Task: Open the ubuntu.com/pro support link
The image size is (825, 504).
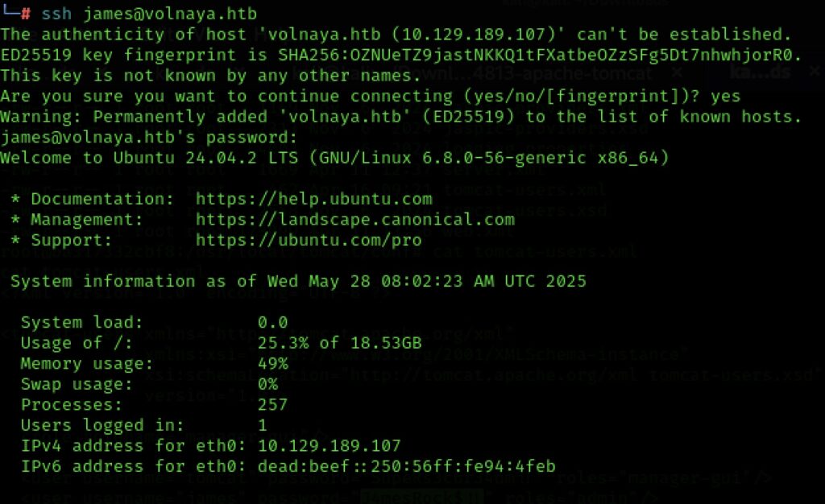Action: 309,240
